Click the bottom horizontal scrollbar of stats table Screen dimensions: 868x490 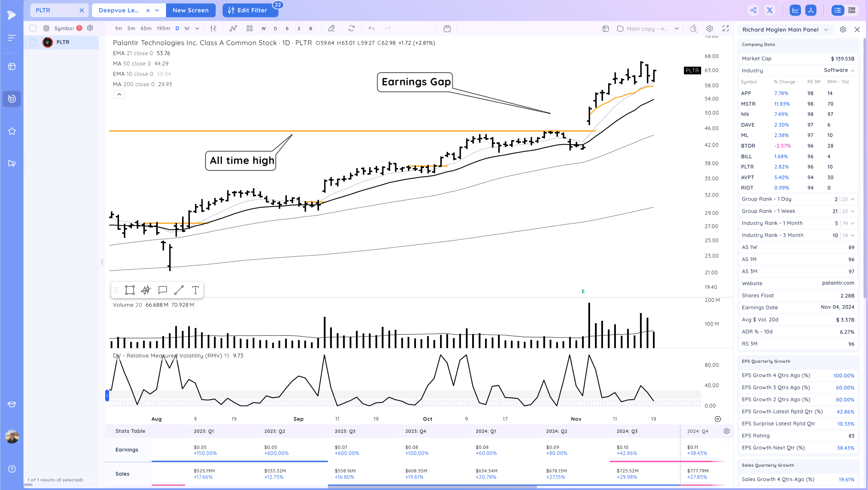point(432,487)
